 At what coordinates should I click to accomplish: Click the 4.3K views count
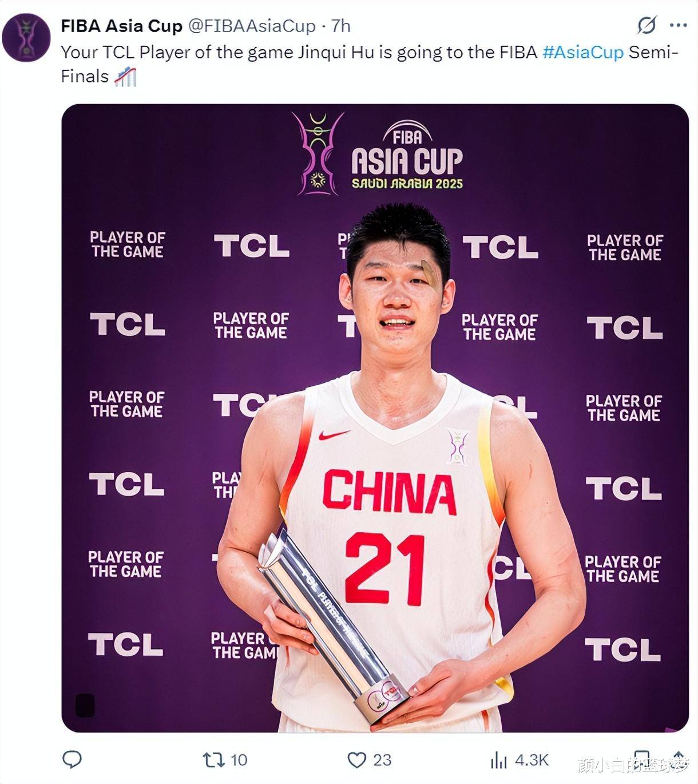pyautogui.click(x=532, y=760)
